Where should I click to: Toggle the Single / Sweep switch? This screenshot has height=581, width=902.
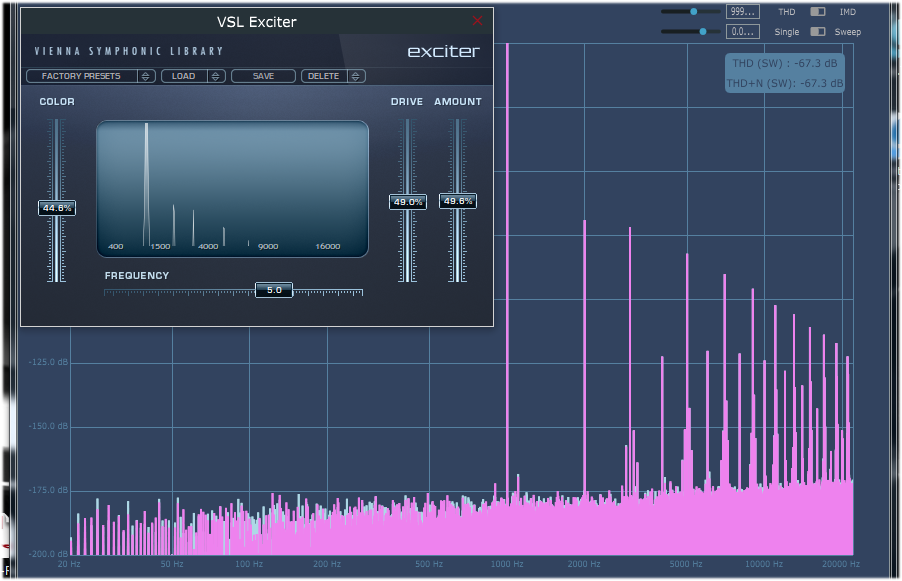click(x=817, y=32)
